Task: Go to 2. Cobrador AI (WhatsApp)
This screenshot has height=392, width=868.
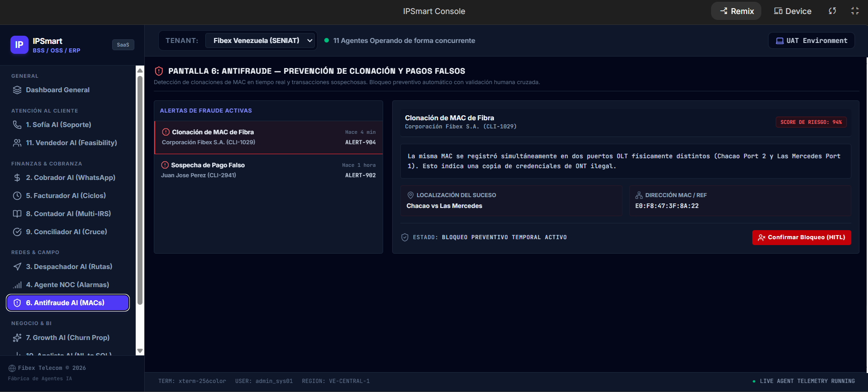Action: (68, 178)
